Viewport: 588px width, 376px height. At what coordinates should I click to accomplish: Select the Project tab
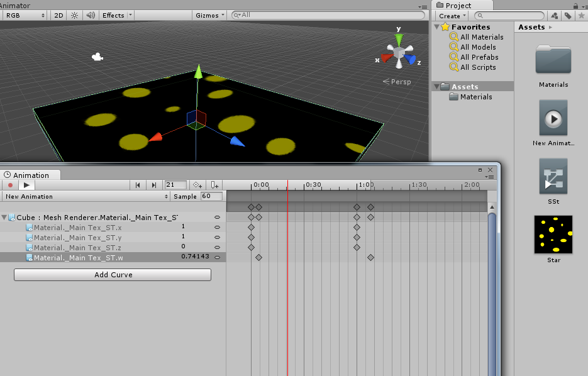pyautogui.click(x=458, y=5)
